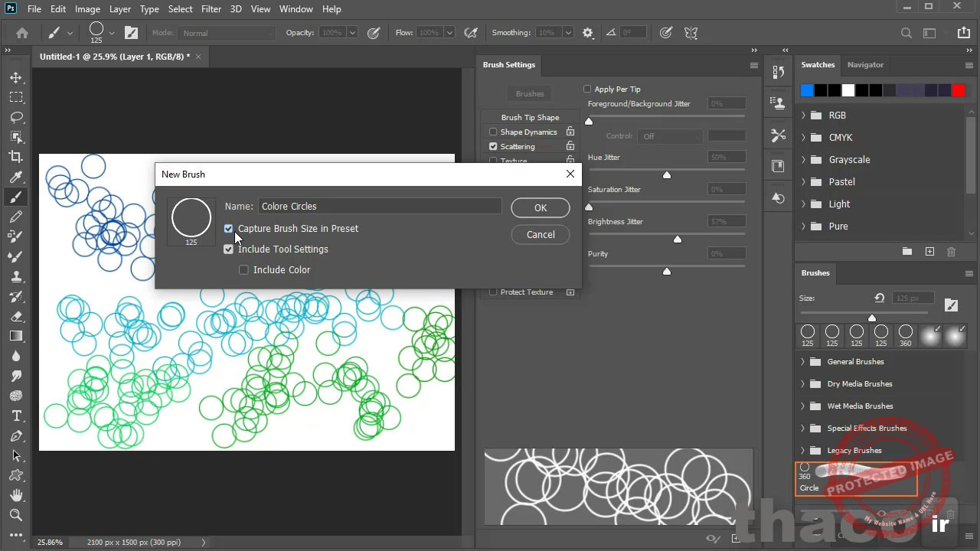Enable airbrush-style build-up effects
Image resolution: width=980 pixels, height=551 pixels.
[471, 33]
